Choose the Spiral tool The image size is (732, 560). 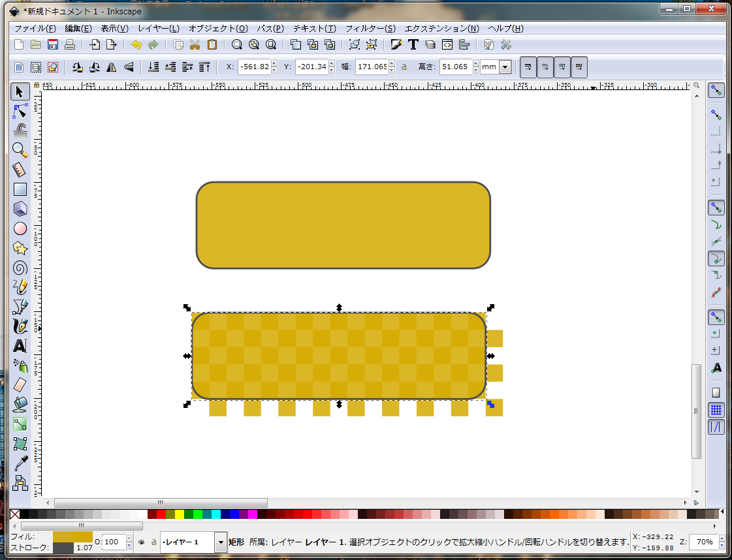20,268
